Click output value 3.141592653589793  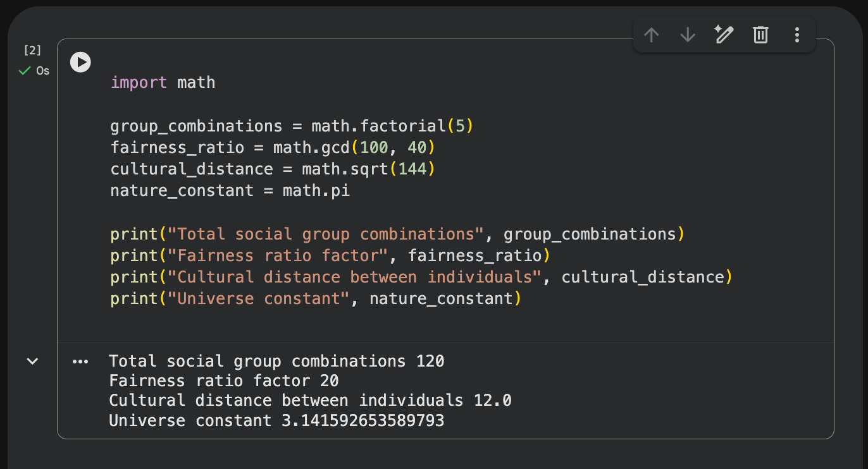[x=363, y=420]
